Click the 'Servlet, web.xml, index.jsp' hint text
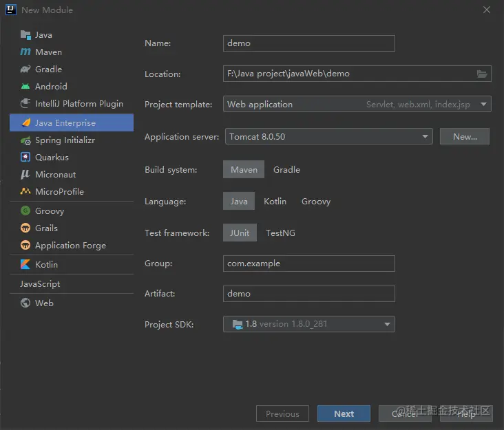504x430 pixels. click(x=418, y=105)
